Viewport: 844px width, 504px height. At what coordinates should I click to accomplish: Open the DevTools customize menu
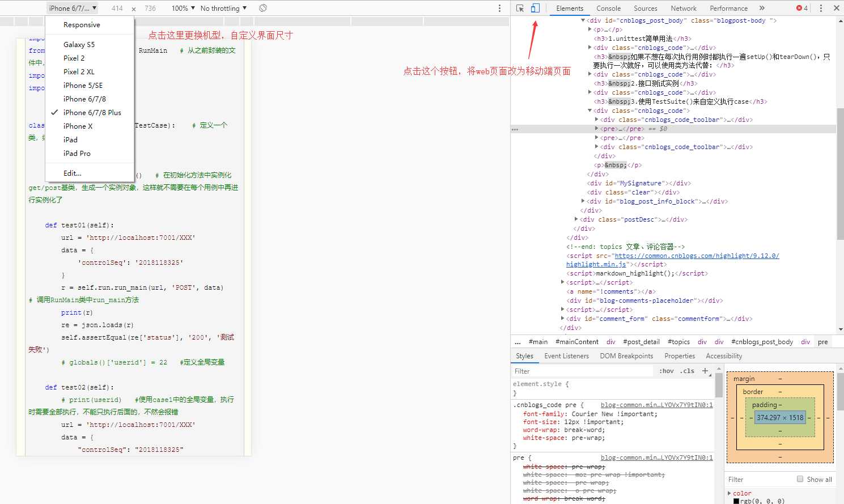coord(821,8)
